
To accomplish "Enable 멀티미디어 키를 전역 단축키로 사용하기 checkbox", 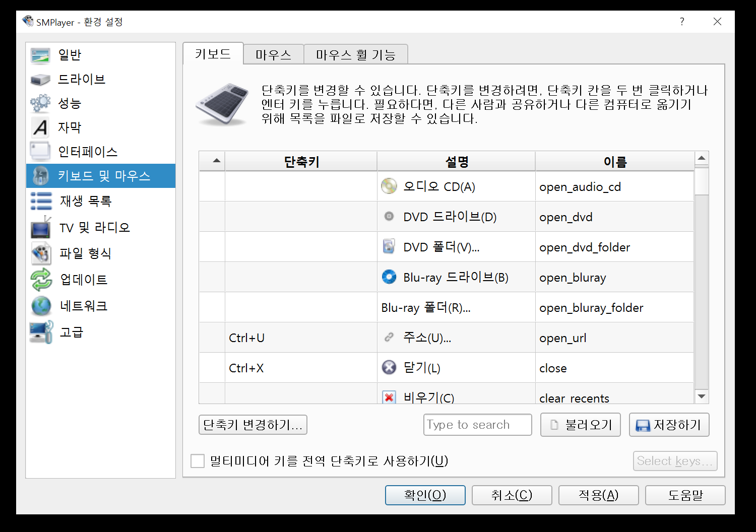I will (198, 461).
